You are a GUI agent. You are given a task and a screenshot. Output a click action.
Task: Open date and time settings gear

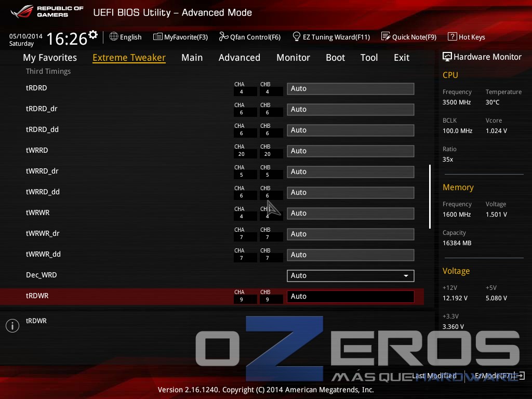coord(93,35)
